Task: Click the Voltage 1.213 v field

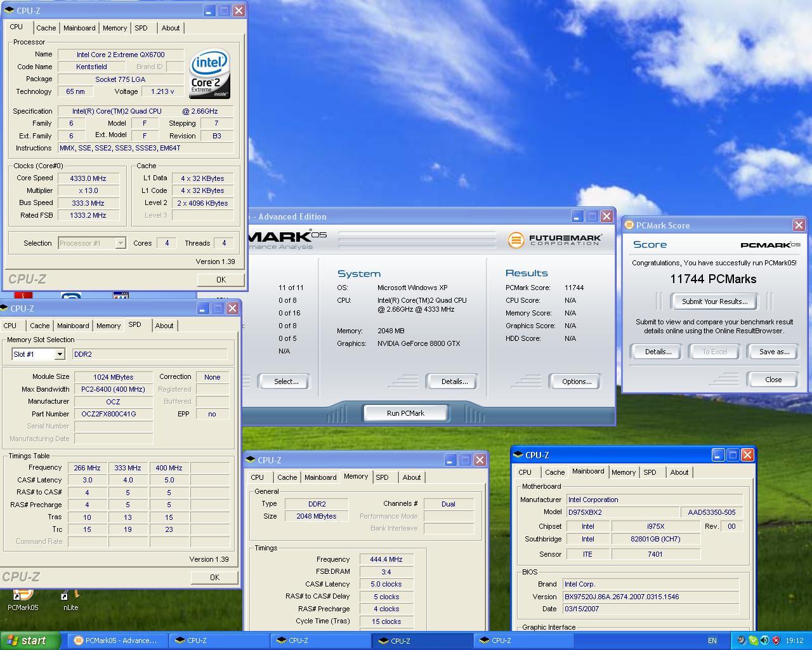Action: pos(162,92)
